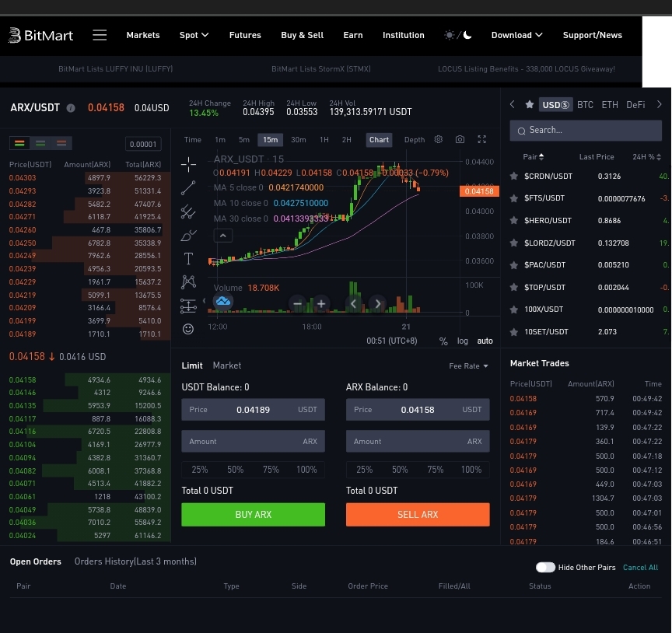The image size is (672, 633).
Task: Collapse the drawing toolbar side arrow
Action: click(x=204, y=301)
